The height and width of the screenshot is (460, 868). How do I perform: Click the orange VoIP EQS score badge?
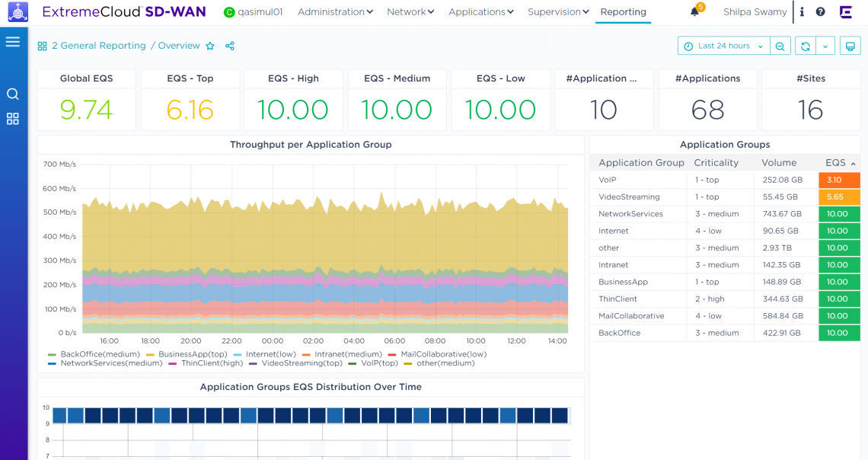tap(838, 180)
